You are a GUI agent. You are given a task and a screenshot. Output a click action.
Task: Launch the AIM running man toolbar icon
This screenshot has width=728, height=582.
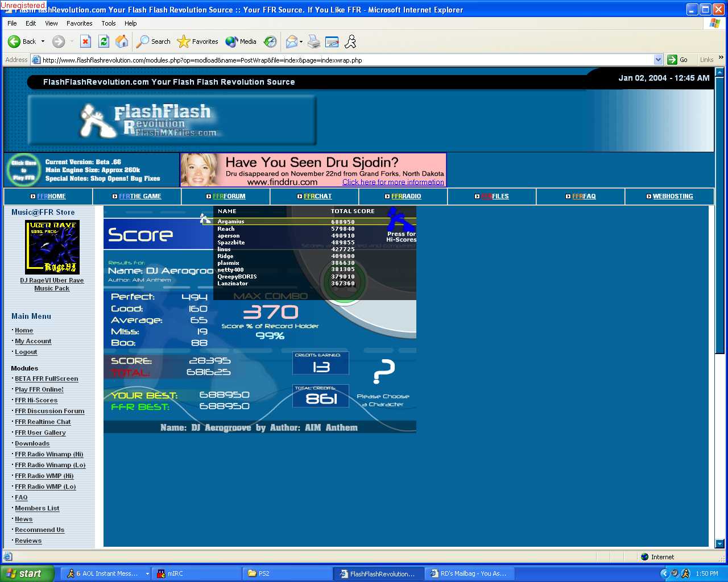coord(350,41)
